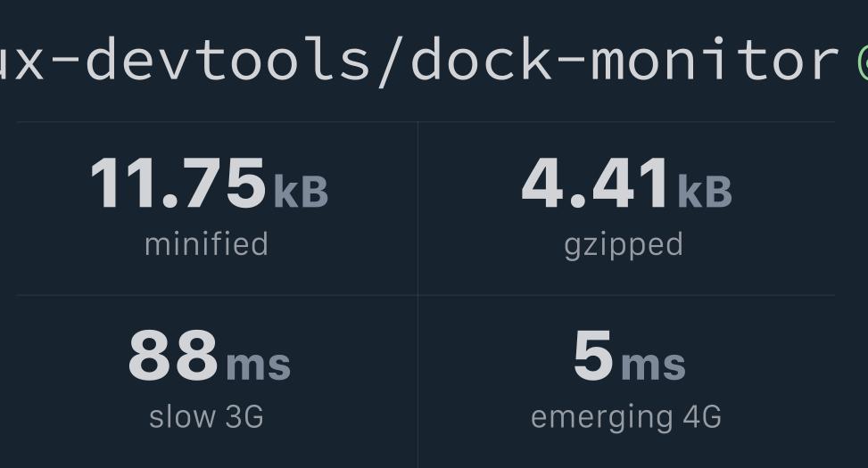Select the 4.41 gzipped size value
868x468 pixels.
[x=596, y=183]
